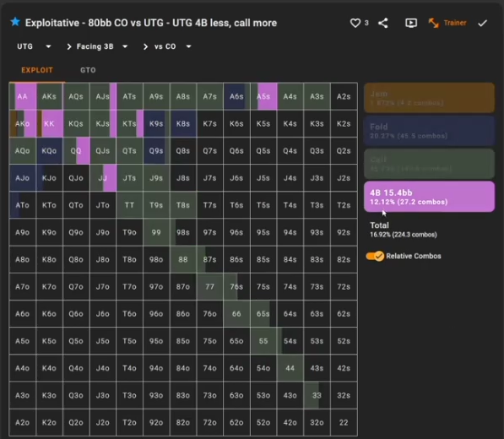This screenshot has height=439, width=504.
Task: Toggle the Relative Combos switch
Action: click(375, 256)
